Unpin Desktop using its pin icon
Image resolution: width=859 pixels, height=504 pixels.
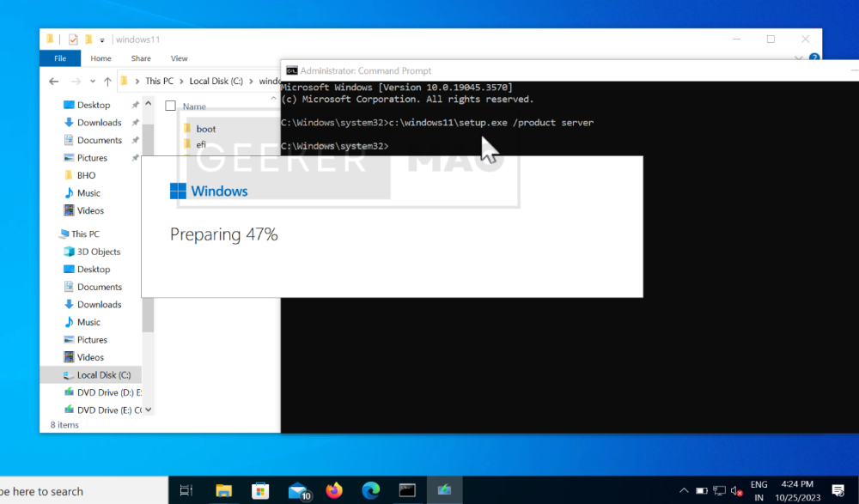pyautogui.click(x=136, y=105)
